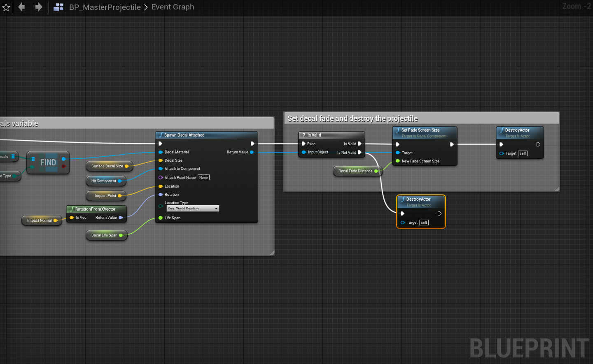The width and height of the screenshot is (593, 364).
Task: Click Event Graph breadcrumb label
Action: (x=173, y=7)
